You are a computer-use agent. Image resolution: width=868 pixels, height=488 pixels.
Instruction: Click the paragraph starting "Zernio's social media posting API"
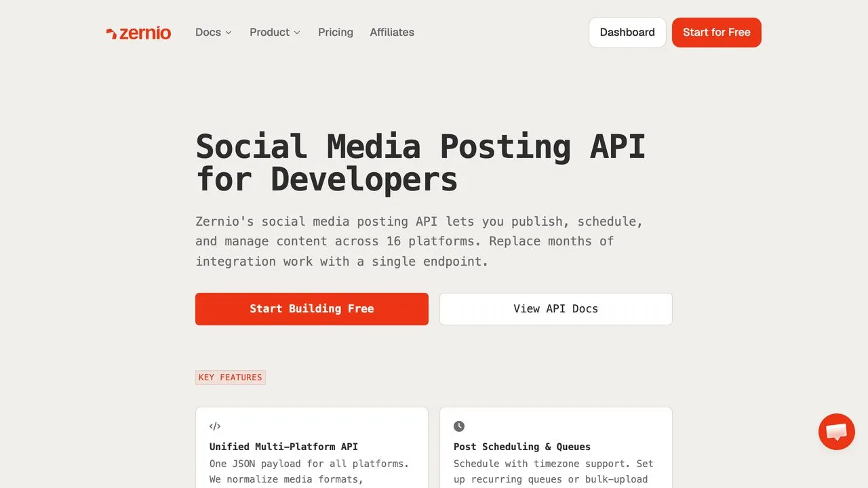(419, 241)
